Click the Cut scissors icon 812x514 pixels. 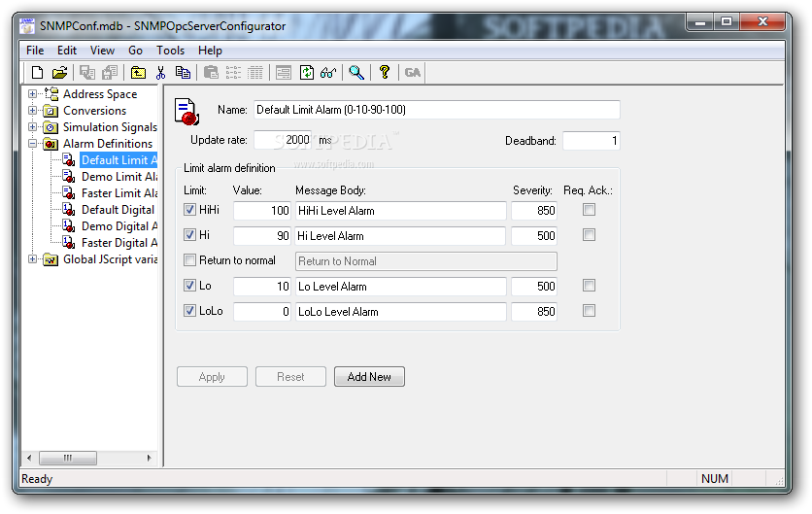160,73
